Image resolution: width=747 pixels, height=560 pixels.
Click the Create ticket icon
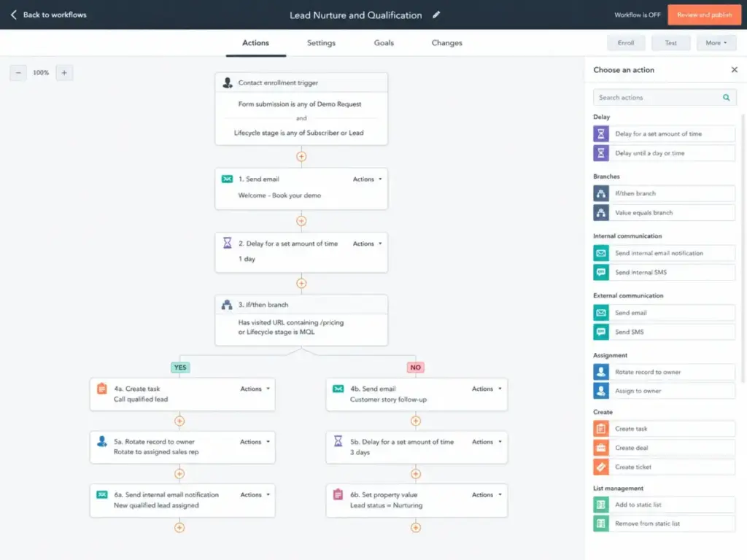click(601, 467)
